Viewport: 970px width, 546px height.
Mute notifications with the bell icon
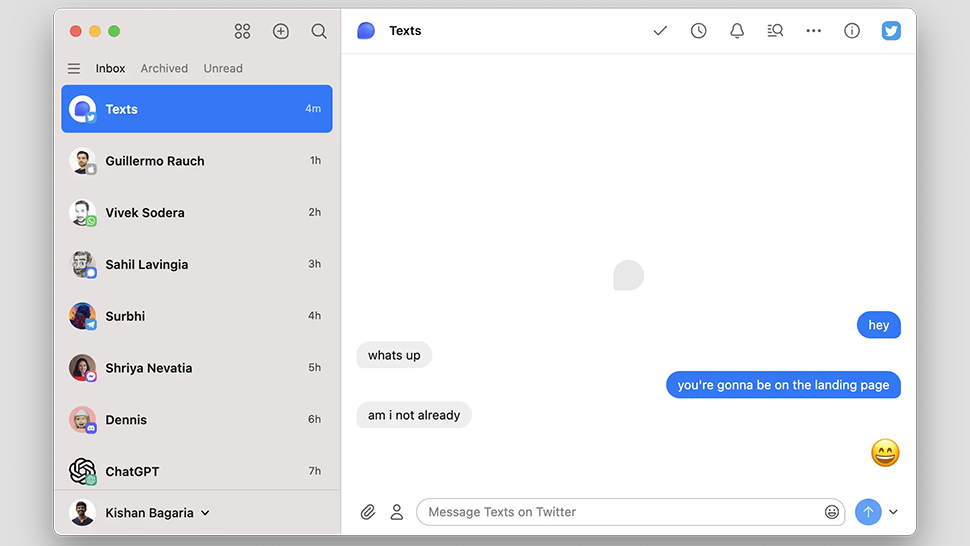pos(737,31)
